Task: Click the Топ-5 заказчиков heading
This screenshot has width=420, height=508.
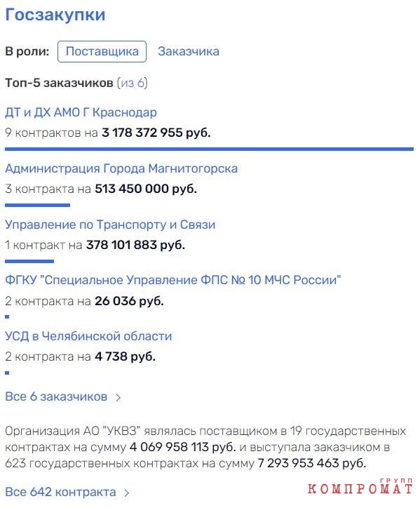Action: click(x=59, y=83)
